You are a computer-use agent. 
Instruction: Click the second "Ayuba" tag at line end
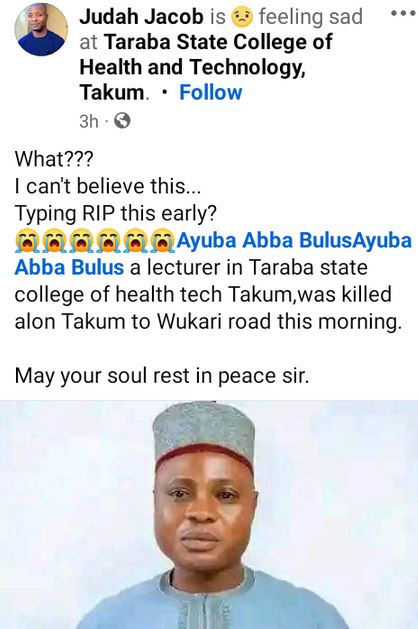click(381, 241)
